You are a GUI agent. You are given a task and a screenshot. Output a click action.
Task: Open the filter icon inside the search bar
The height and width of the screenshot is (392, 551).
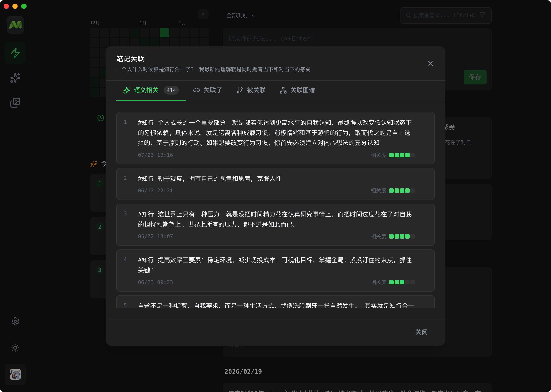[482, 15]
